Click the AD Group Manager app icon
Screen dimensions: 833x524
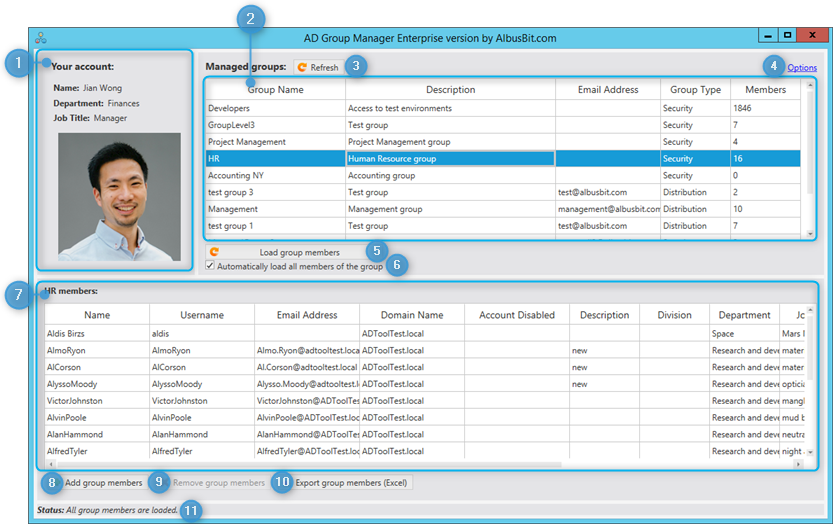click(x=40, y=38)
